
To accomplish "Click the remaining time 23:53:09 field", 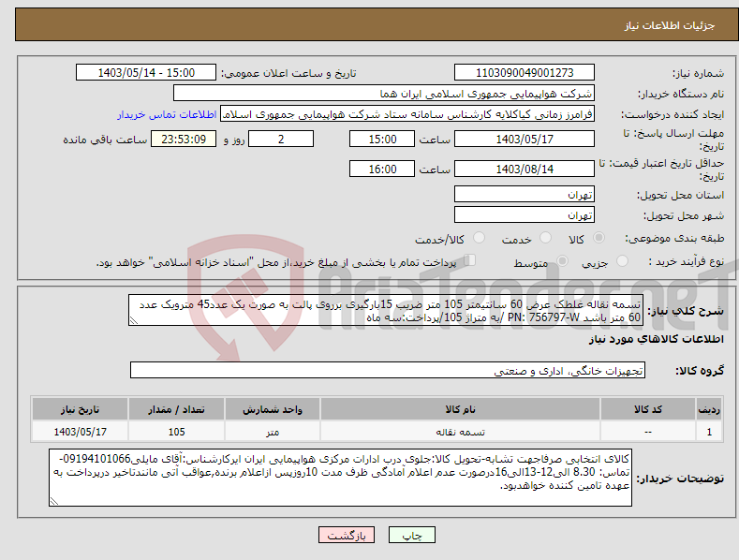I will coord(184,139).
